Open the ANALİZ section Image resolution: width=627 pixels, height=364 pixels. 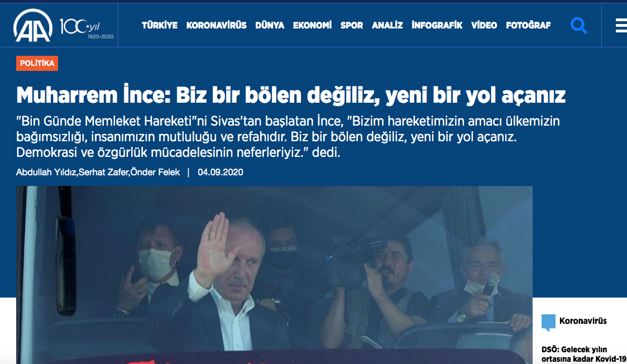tap(387, 25)
